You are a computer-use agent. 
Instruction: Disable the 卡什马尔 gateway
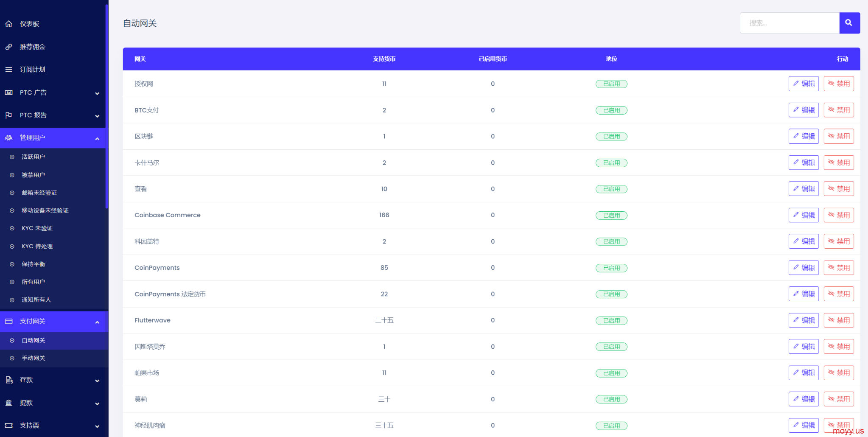click(x=839, y=162)
